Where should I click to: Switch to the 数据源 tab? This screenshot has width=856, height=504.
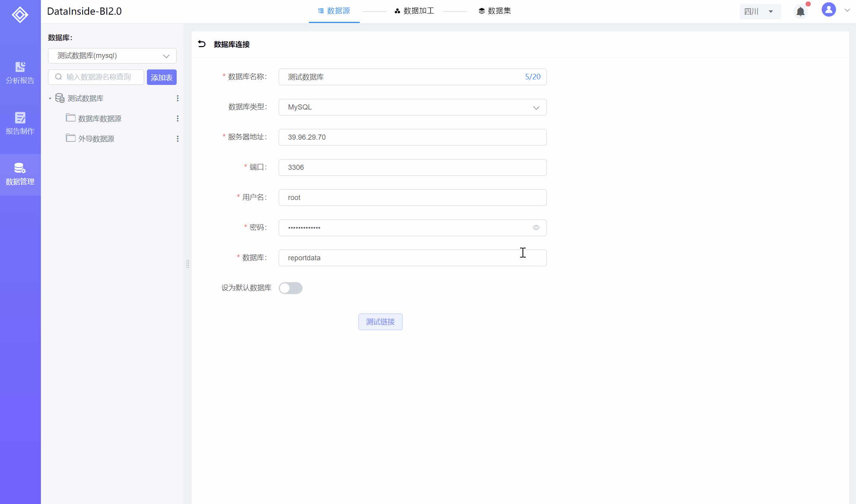tap(334, 11)
